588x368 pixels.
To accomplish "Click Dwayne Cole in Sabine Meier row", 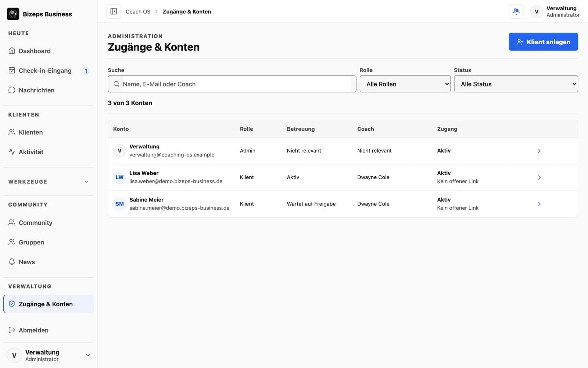I will 373,204.
